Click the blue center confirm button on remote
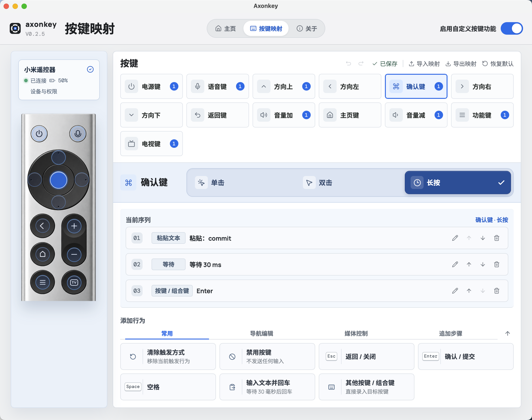 [x=58, y=180]
